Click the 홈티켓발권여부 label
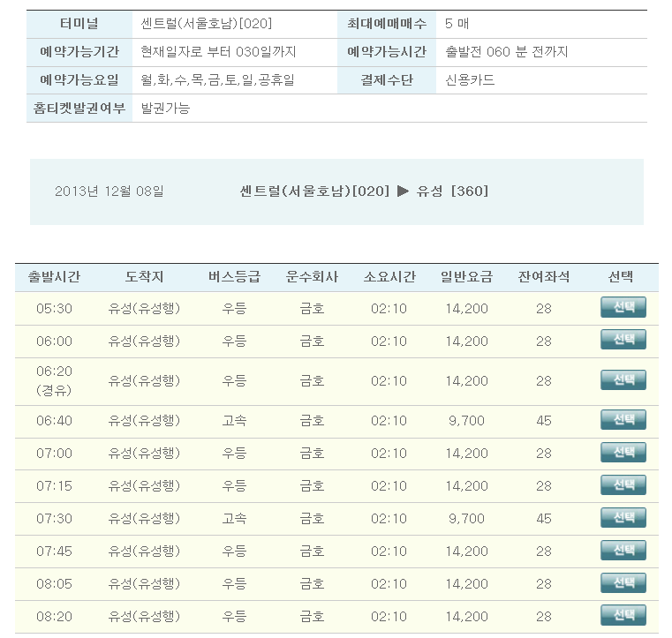Viewport: 672px width, 638px height. click(x=79, y=108)
